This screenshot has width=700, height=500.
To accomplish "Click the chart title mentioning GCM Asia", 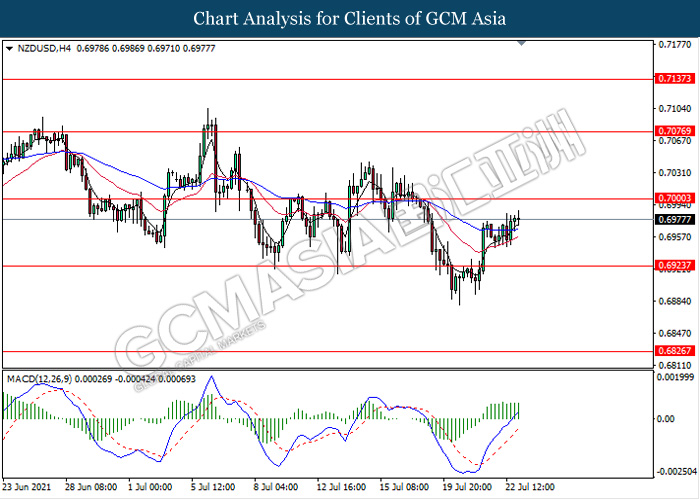I will pos(350,19).
